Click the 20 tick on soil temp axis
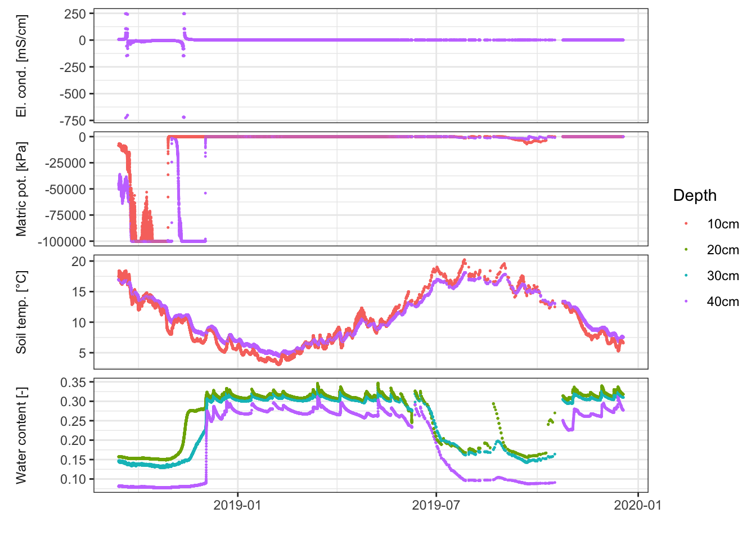This screenshot has height=540, width=756. (x=79, y=262)
